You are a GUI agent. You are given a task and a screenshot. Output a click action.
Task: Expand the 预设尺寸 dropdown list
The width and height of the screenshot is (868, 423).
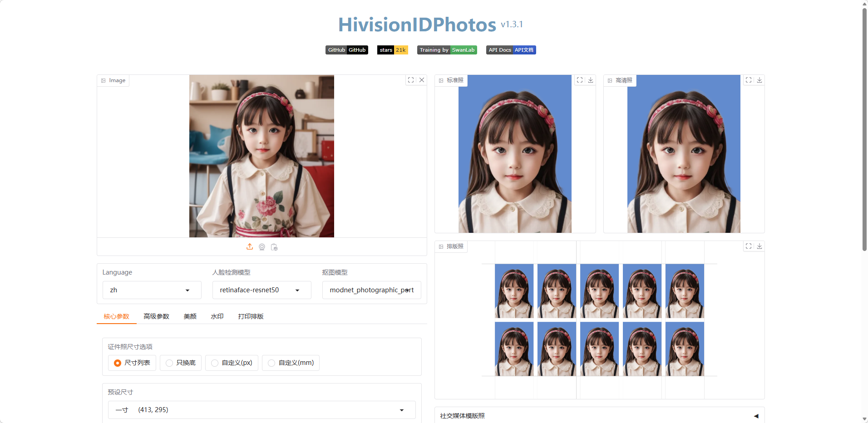(x=261, y=410)
